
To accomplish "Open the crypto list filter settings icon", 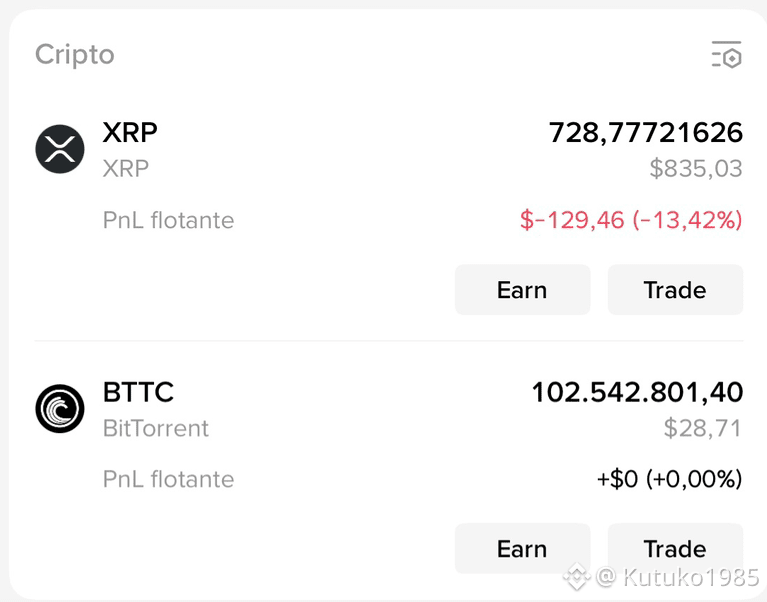I will coord(726,55).
